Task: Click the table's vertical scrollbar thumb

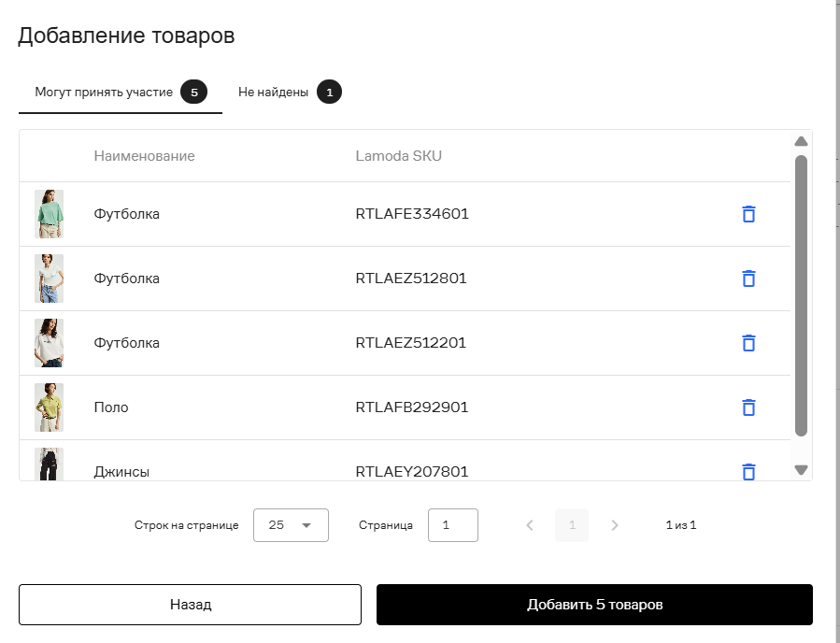Action: (x=801, y=295)
